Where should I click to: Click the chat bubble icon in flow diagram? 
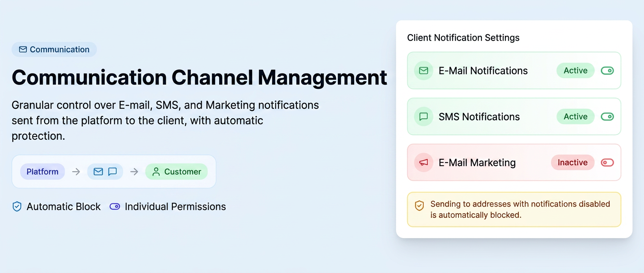[x=113, y=172]
